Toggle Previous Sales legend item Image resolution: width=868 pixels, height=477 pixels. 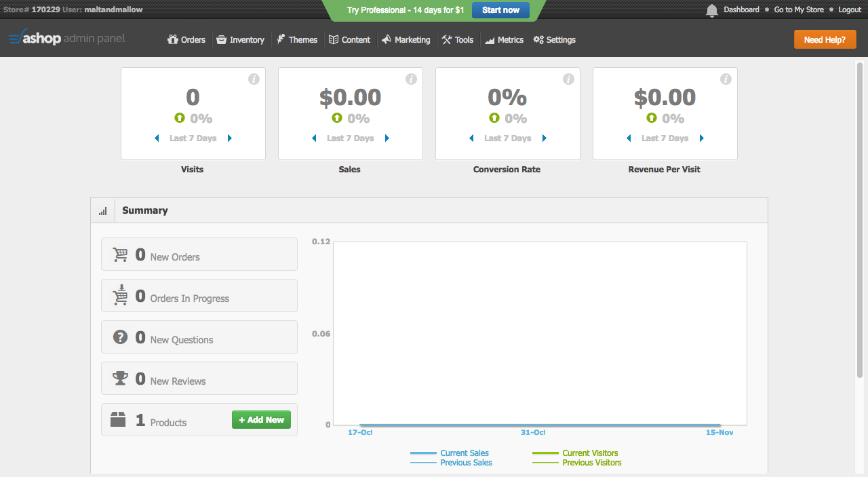pos(452,463)
